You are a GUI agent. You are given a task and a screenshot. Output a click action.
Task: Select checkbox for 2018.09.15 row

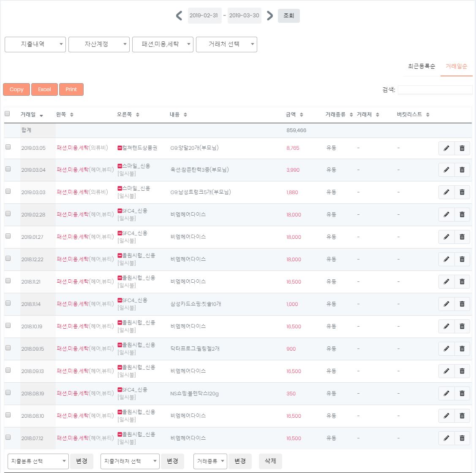8,348
